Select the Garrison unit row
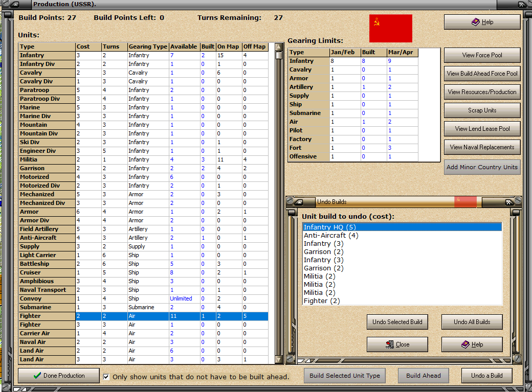 143,168
